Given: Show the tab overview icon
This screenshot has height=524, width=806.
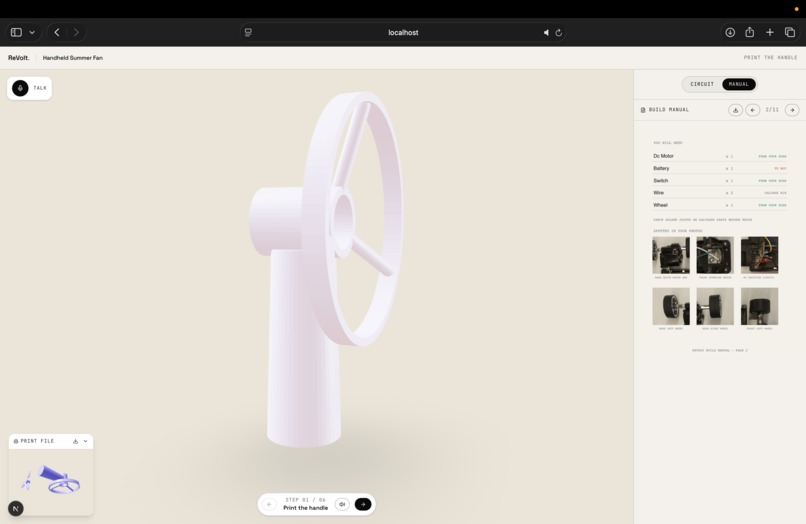Looking at the screenshot, I should tap(790, 32).
